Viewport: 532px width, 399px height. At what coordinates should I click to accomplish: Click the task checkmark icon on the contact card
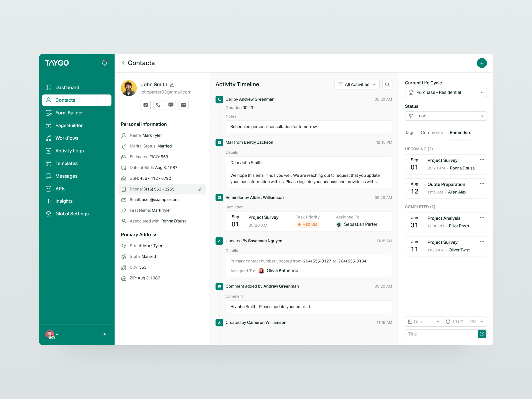145,105
